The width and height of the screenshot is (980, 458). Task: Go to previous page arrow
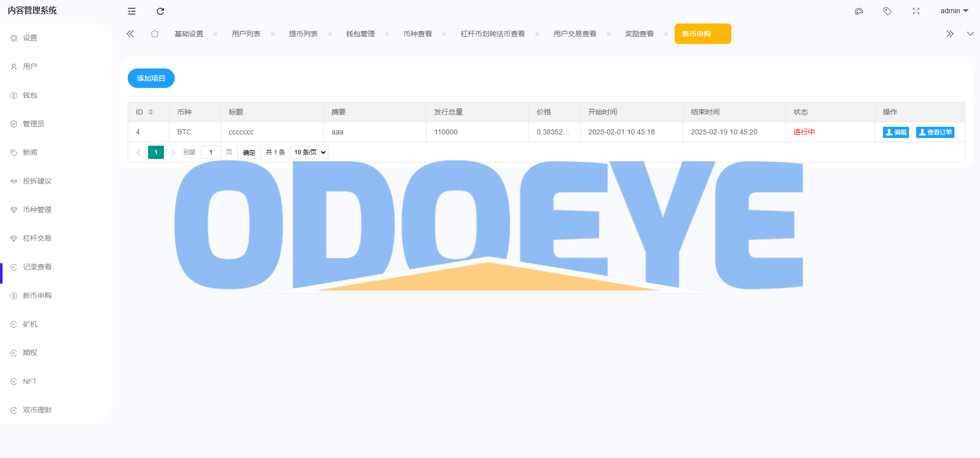[138, 152]
